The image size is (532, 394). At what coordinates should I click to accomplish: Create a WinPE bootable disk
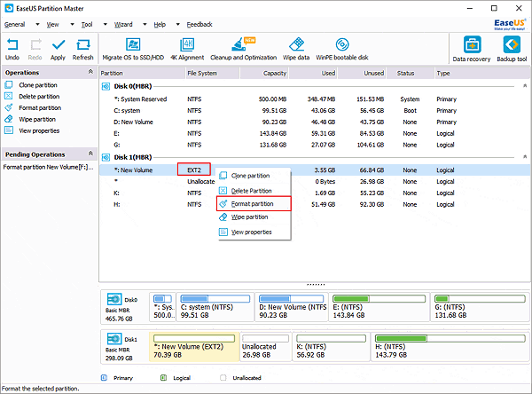click(342, 50)
